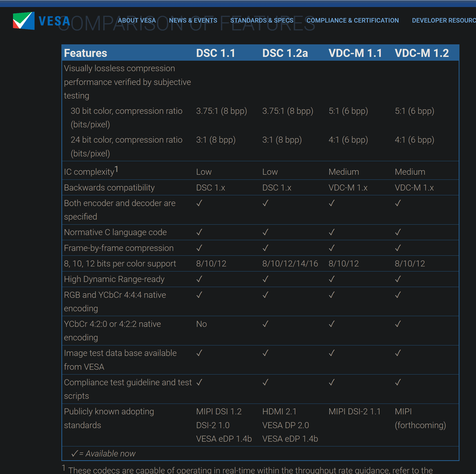The image size is (476, 474).
Task: Click the VDC-M 1.2 checkmark for encoder and decoder row
Action: pyautogui.click(x=398, y=203)
